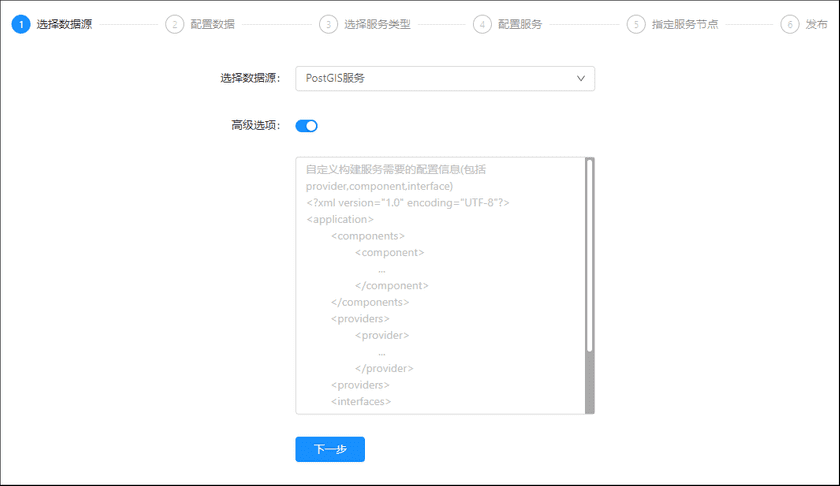840x486 pixels.
Task: Click the step 3 number circle
Action: tap(328, 24)
